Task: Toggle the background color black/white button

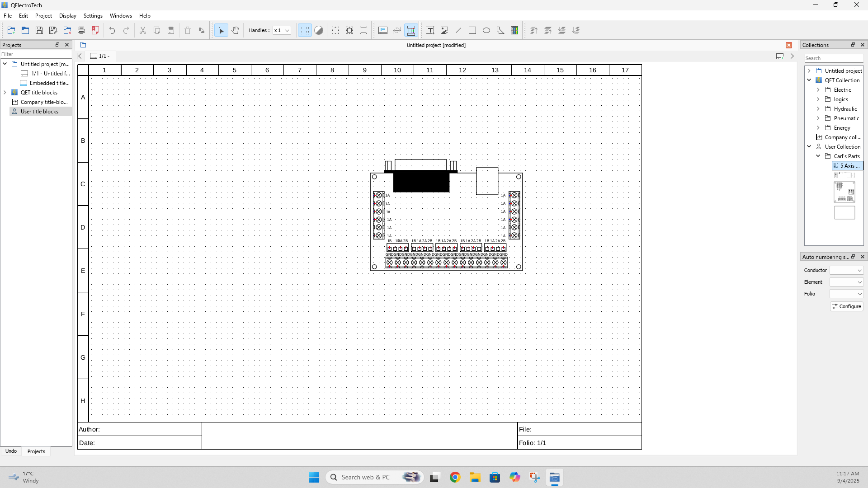Action: pos(319,30)
